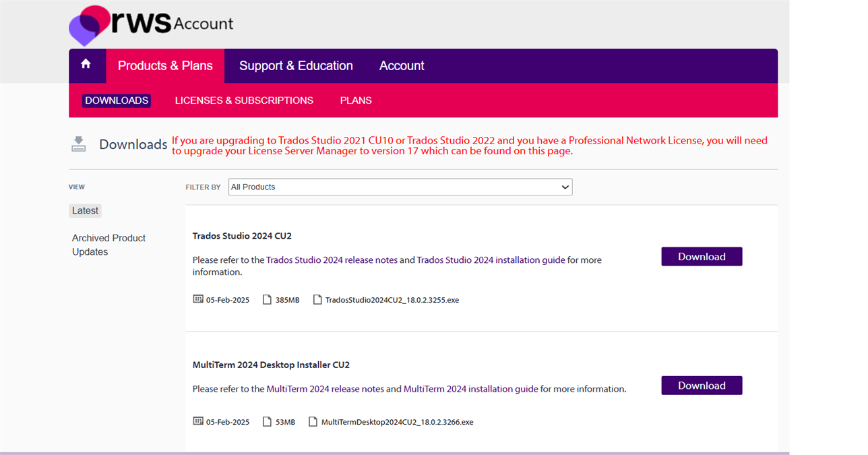Click TradosStudio2024CU2_18.0.2.3255.exe filename
Screen dimensions: 868x455
click(392, 300)
